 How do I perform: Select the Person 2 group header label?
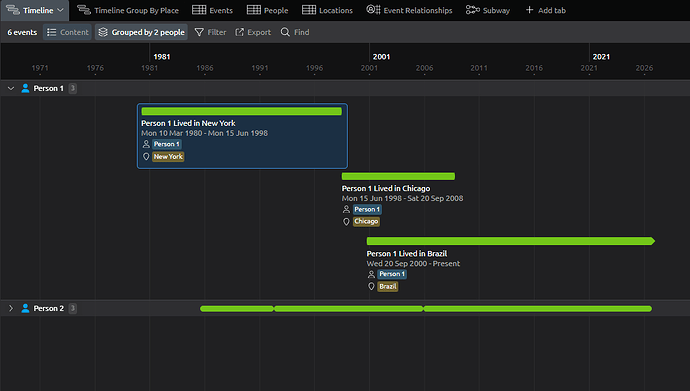pyautogui.click(x=48, y=308)
